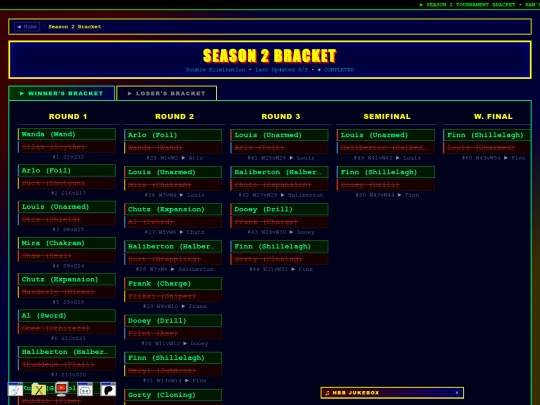540x405 pixels.
Task: Select Wanda (Wand) in Round 1
Action: pyautogui.click(x=67, y=134)
